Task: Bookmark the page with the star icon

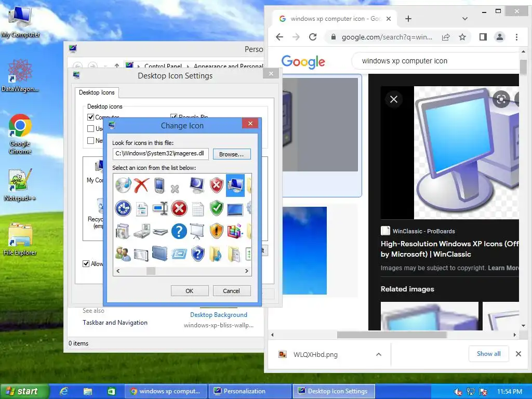Action: pyautogui.click(x=462, y=37)
